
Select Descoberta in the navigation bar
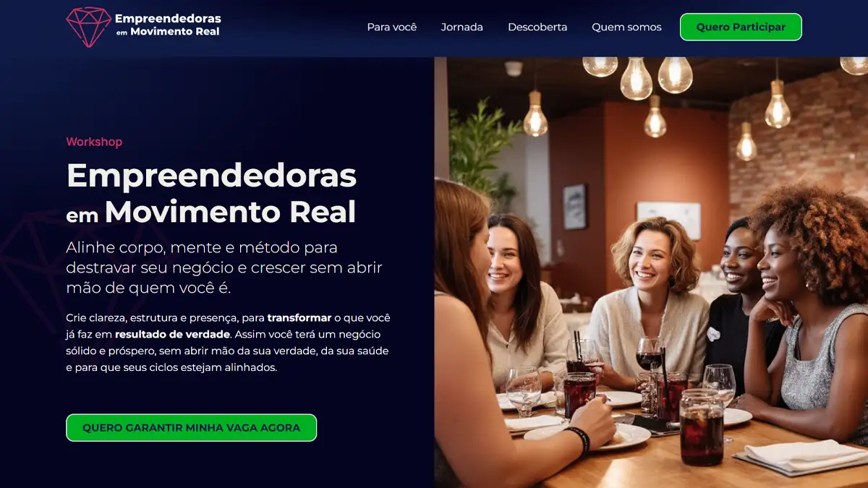tap(537, 27)
